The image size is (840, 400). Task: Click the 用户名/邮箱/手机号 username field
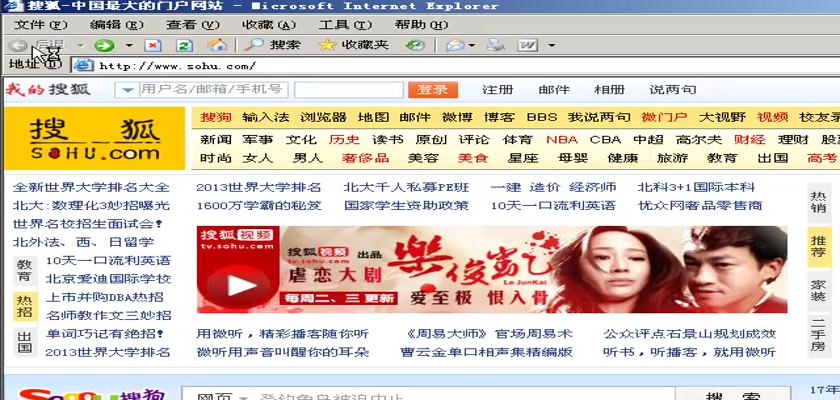[213, 90]
